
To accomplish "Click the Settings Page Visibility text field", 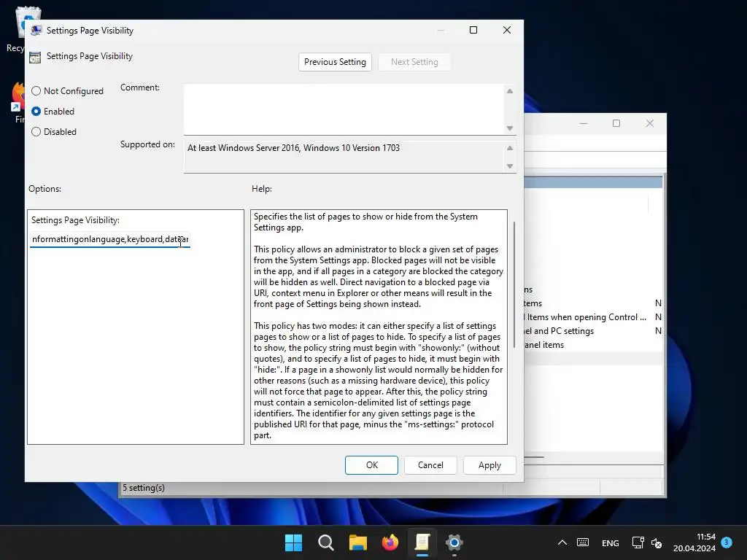I will [110, 239].
